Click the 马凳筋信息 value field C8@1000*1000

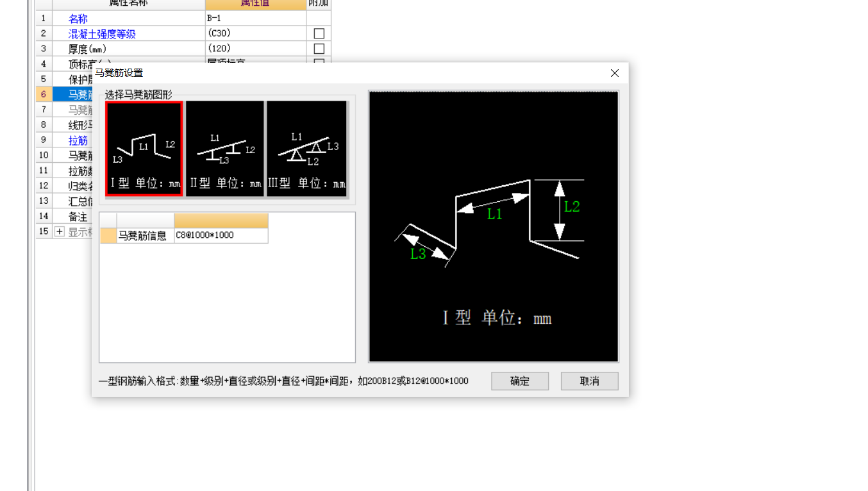point(221,235)
